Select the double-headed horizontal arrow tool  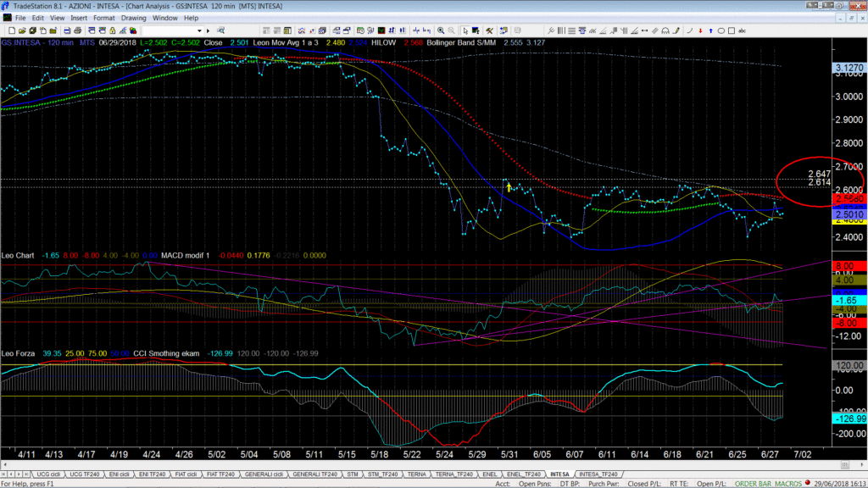pos(644,30)
